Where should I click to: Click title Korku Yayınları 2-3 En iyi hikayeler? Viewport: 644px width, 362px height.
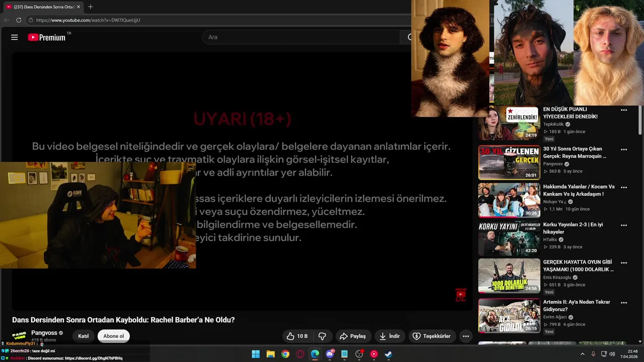click(x=573, y=228)
